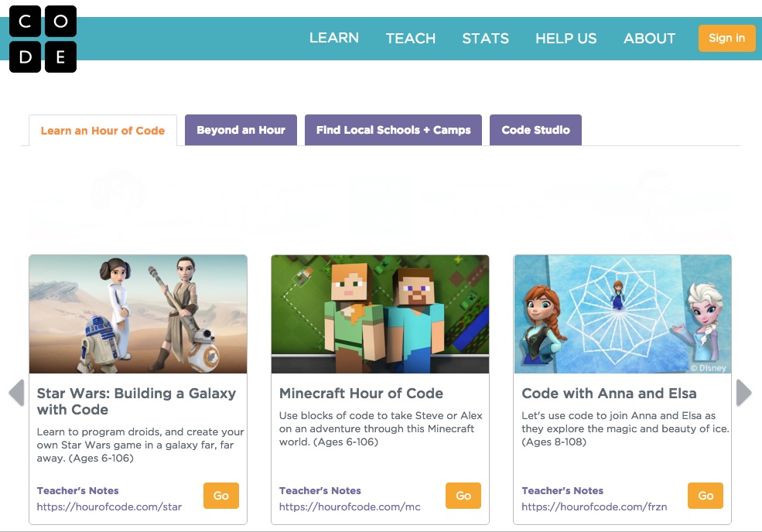This screenshot has width=762, height=532.
Task: Switch to the Code Studio tab
Action: click(x=535, y=130)
